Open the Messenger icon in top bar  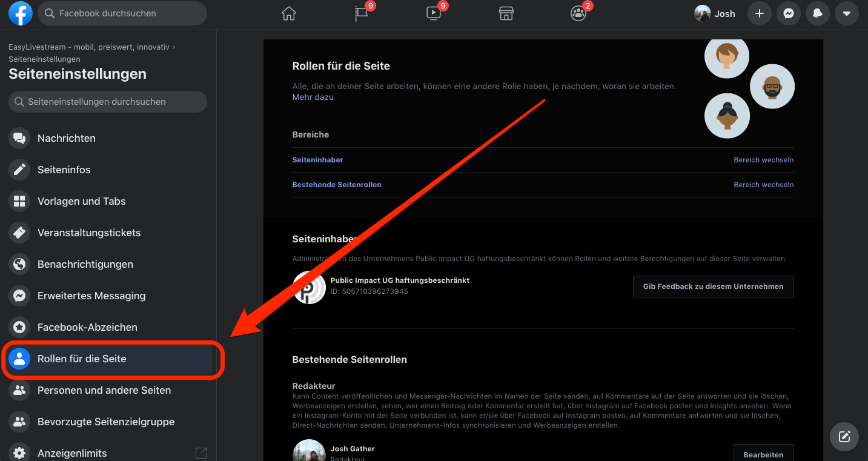(789, 13)
